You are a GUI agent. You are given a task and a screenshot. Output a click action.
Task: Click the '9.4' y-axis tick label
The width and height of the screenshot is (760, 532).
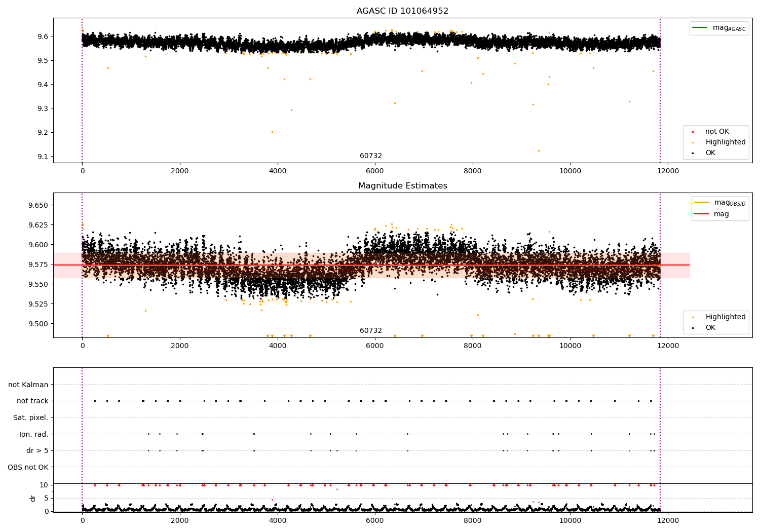coord(43,85)
